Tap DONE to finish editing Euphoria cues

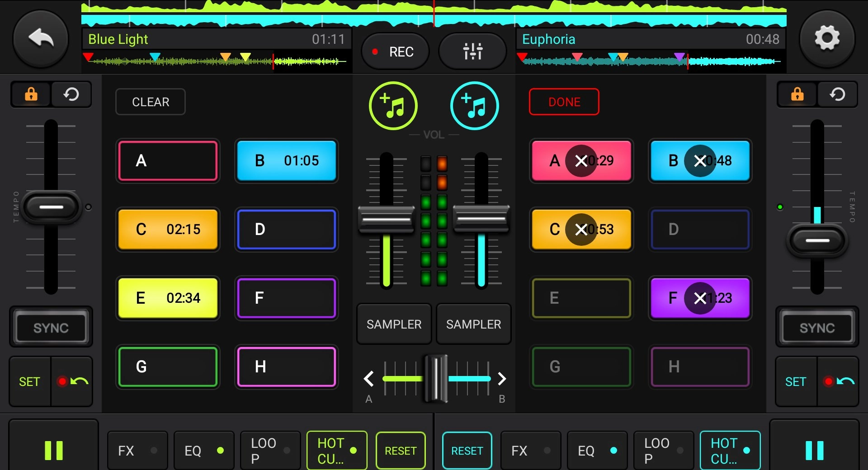[564, 102]
